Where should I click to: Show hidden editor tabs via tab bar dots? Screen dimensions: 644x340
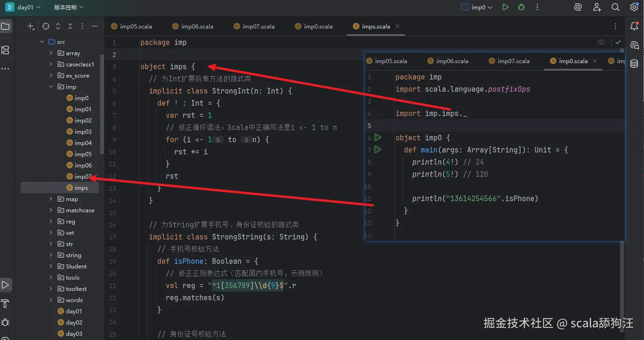615,26
